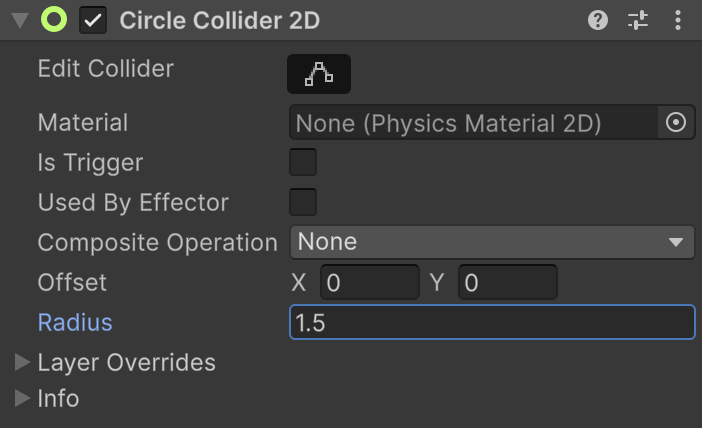Click the Circle Collider 2D component icon

pos(53,20)
